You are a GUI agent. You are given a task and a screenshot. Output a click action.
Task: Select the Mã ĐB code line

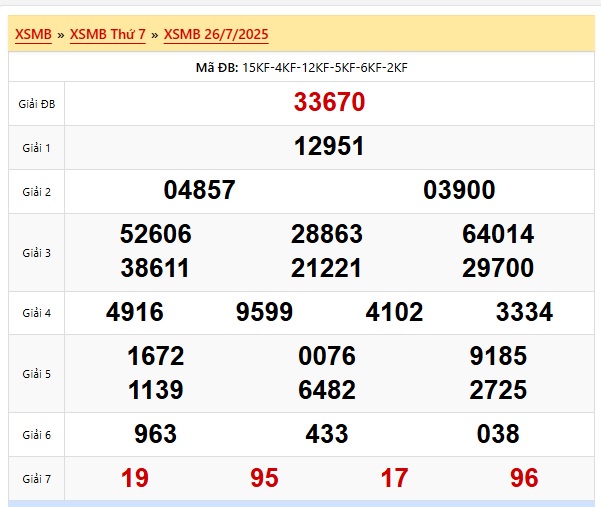point(302,68)
